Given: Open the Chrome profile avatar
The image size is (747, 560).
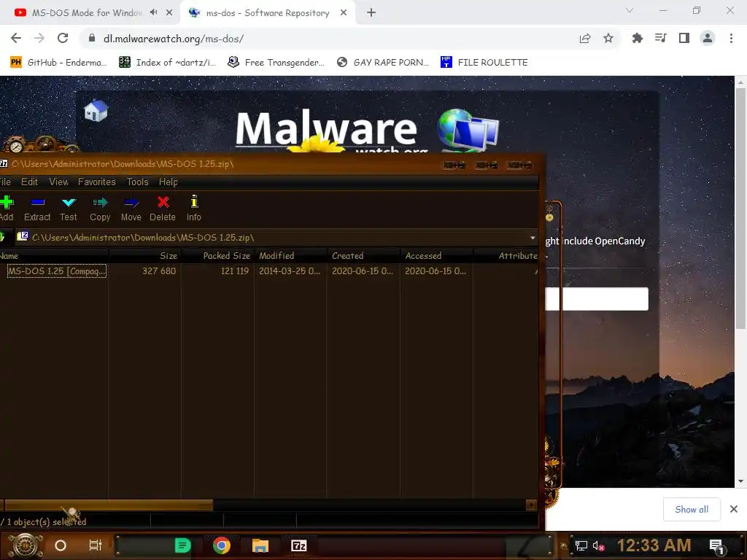Looking at the screenshot, I should [708, 38].
